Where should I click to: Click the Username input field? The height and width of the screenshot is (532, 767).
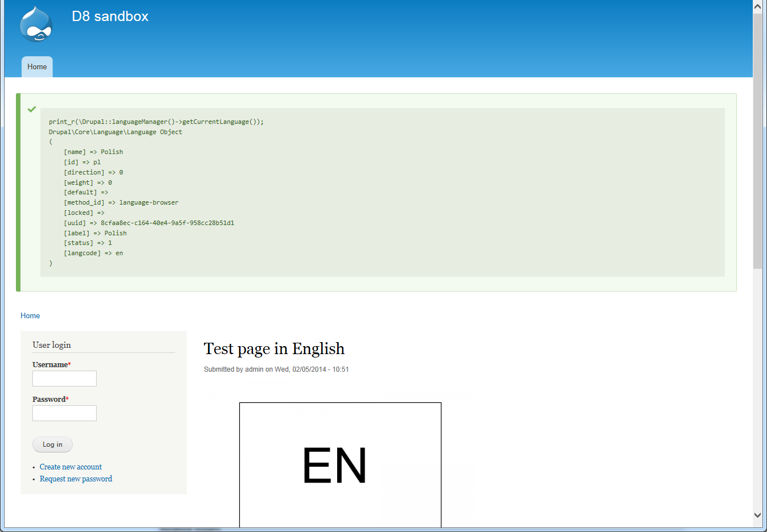click(64, 378)
